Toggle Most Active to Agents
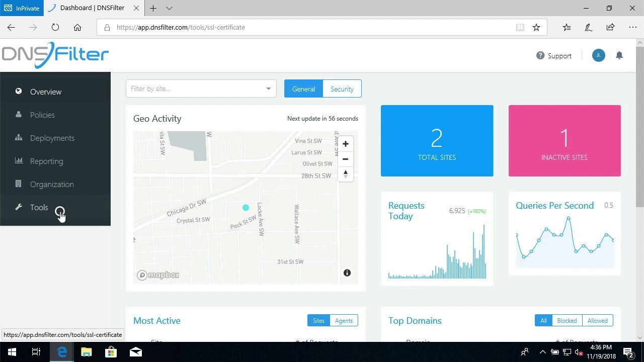 344,321
